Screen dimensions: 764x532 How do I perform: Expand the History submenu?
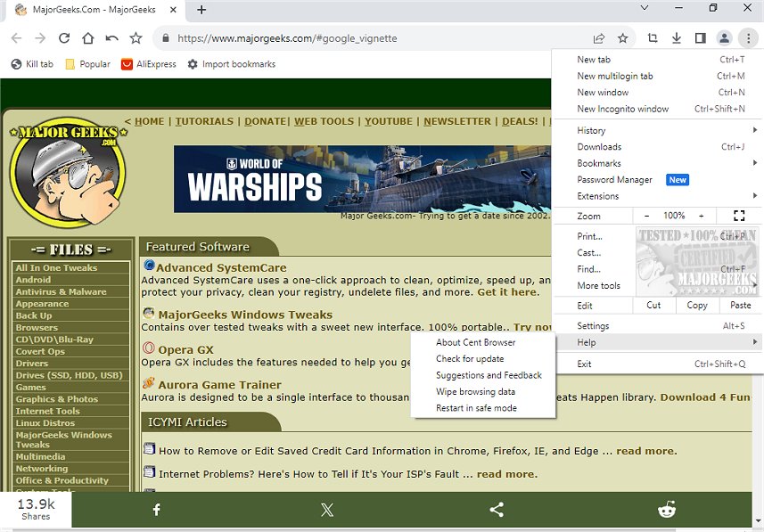point(590,130)
